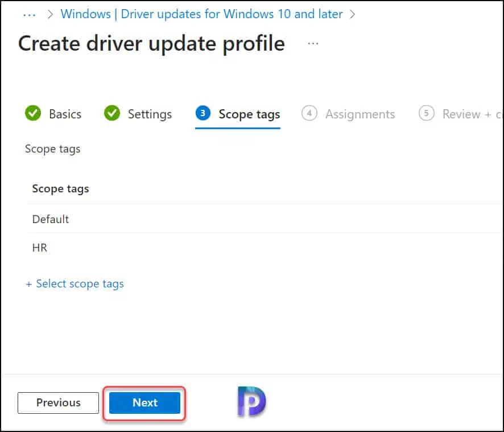Open more options beside the page title

pos(313,43)
